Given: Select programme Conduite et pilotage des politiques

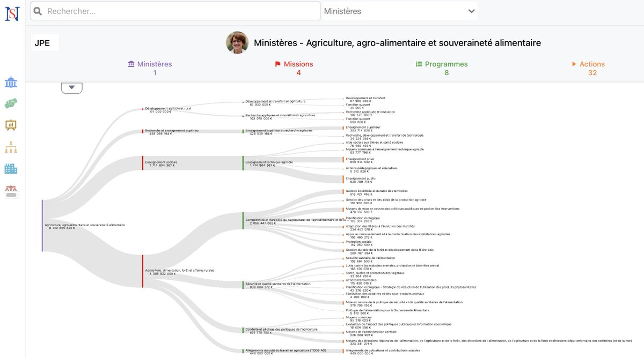Looking at the screenshot, I should [x=281, y=331].
